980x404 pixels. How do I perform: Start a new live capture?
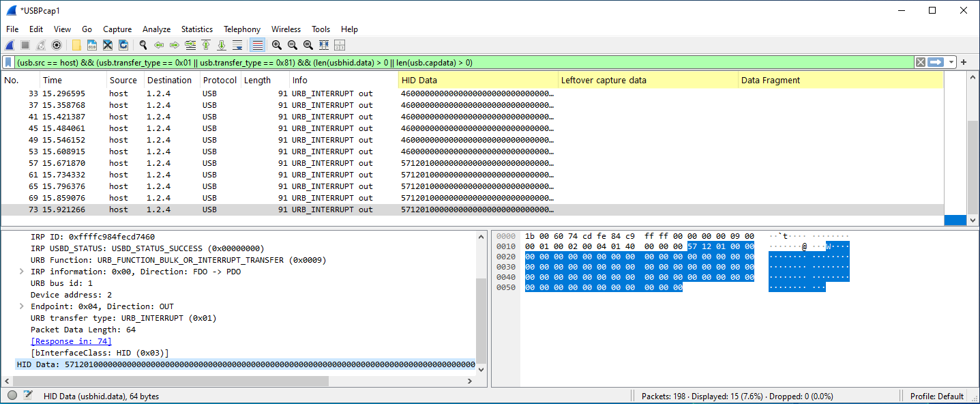(9, 45)
